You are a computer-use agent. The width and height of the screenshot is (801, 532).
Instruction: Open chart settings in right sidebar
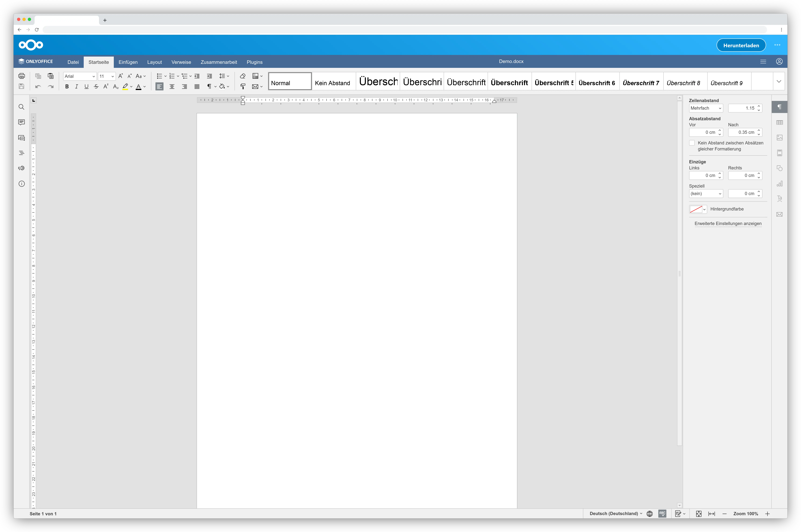[x=780, y=184]
